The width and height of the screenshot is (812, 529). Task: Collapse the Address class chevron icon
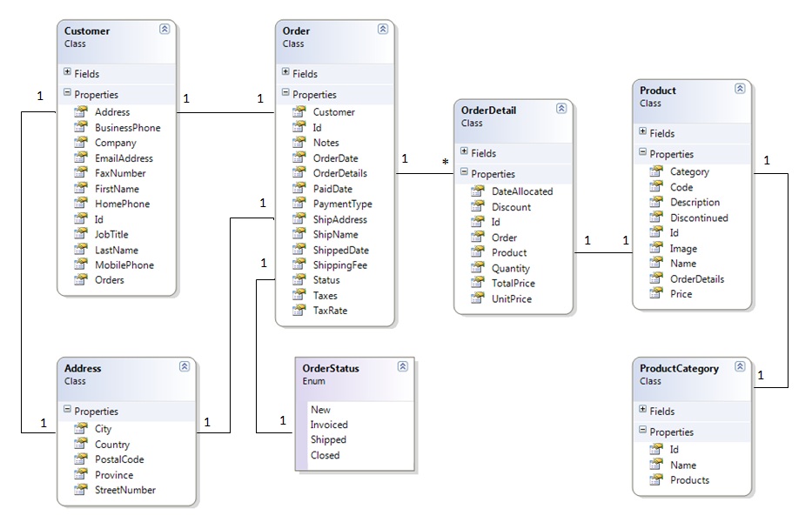tap(185, 366)
